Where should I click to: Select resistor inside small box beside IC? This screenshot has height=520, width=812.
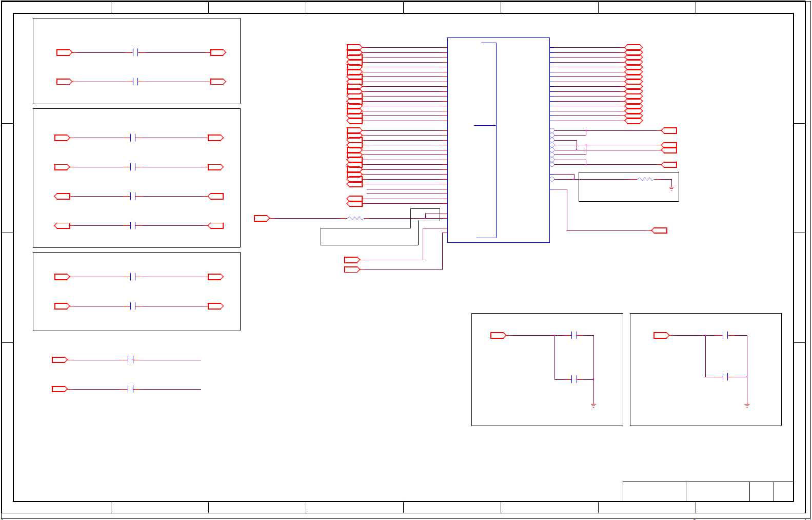645,179
